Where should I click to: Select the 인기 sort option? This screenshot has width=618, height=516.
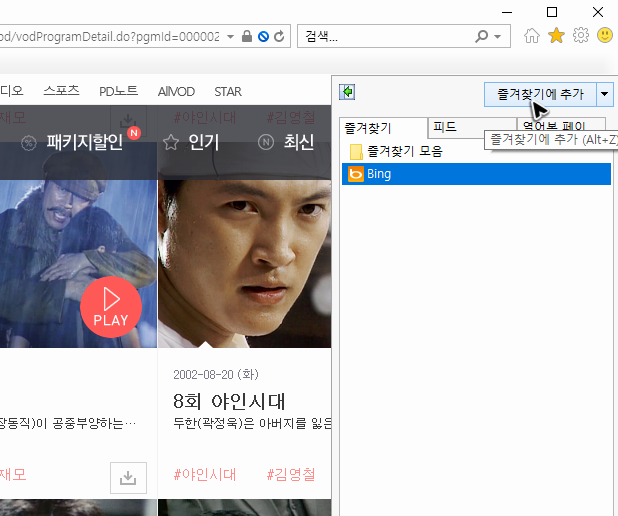pyautogui.click(x=203, y=142)
